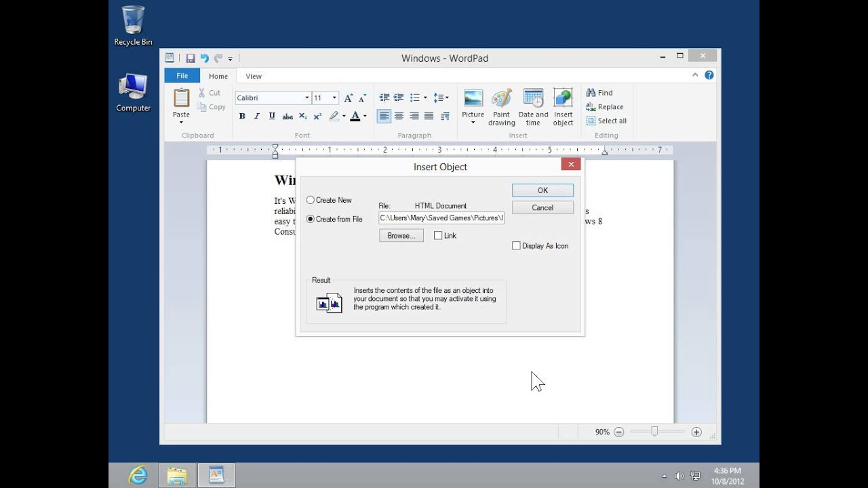Click the Picture insert icon
This screenshot has height=488, width=868.
(x=473, y=98)
